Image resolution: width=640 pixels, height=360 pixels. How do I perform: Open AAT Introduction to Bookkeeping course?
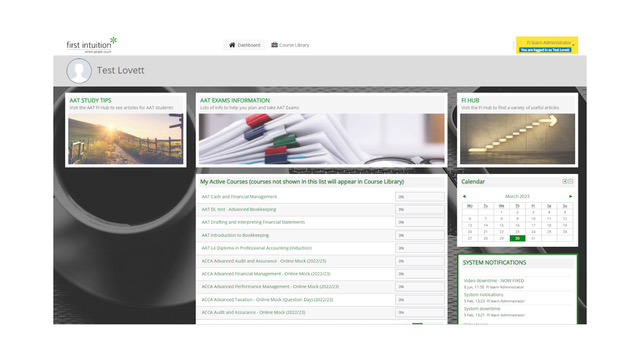click(x=235, y=235)
